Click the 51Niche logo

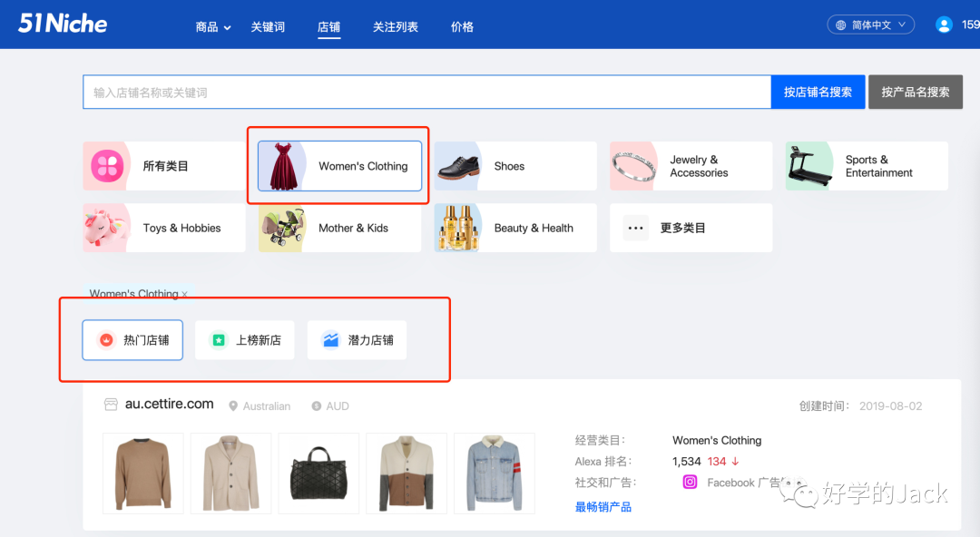(63, 24)
